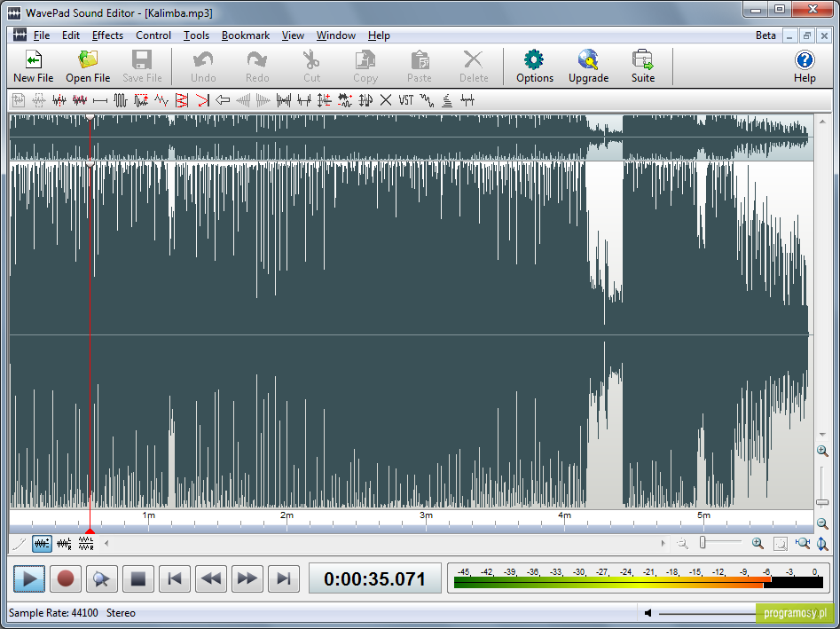Go to start with skip-back button
The height and width of the screenshot is (629, 840).
click(x=175, y=578)
